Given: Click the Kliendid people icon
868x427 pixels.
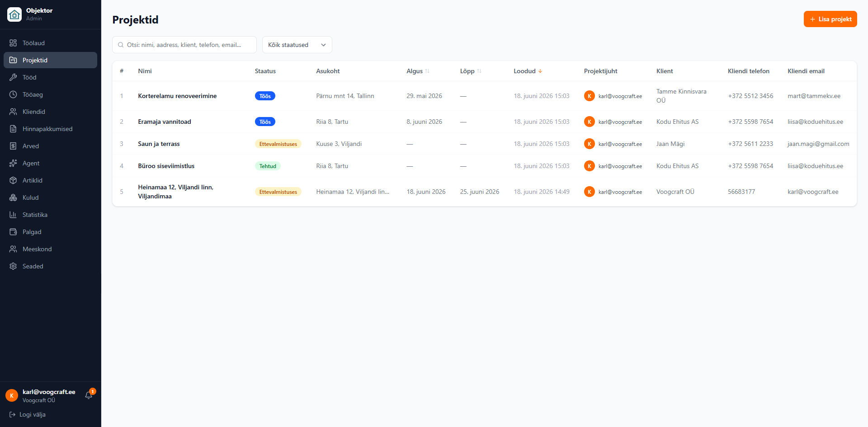Looking at the screenshot, I should pos(13,112).
